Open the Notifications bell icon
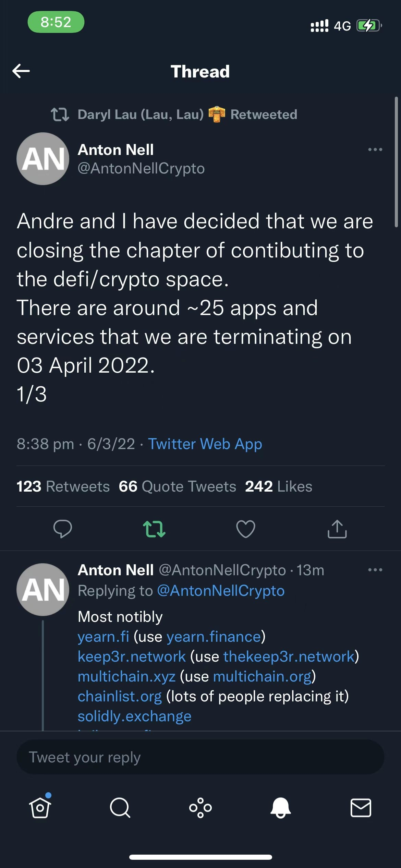Viewport: 401px width, 868px height. (x=281, y=808)
